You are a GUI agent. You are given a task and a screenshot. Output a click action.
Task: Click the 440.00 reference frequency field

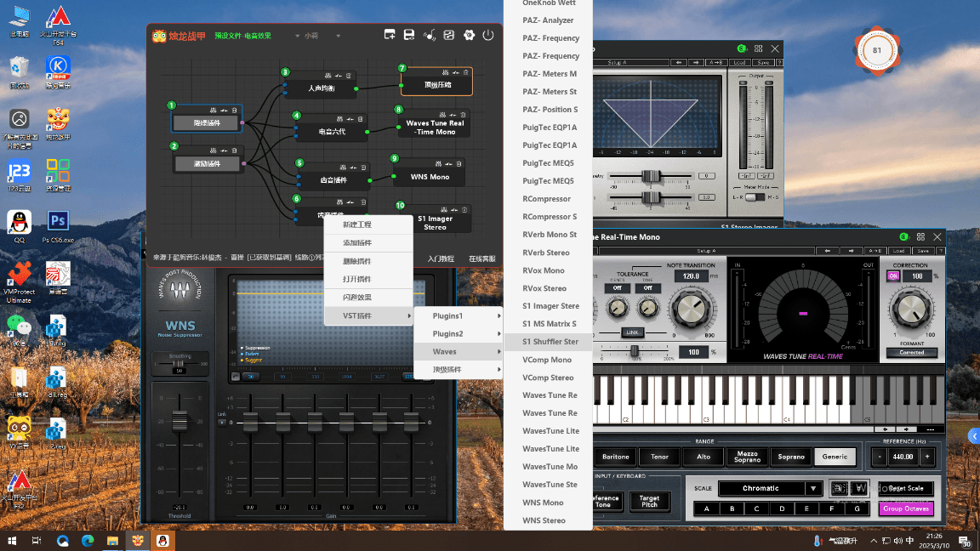(x=903, y=457)
